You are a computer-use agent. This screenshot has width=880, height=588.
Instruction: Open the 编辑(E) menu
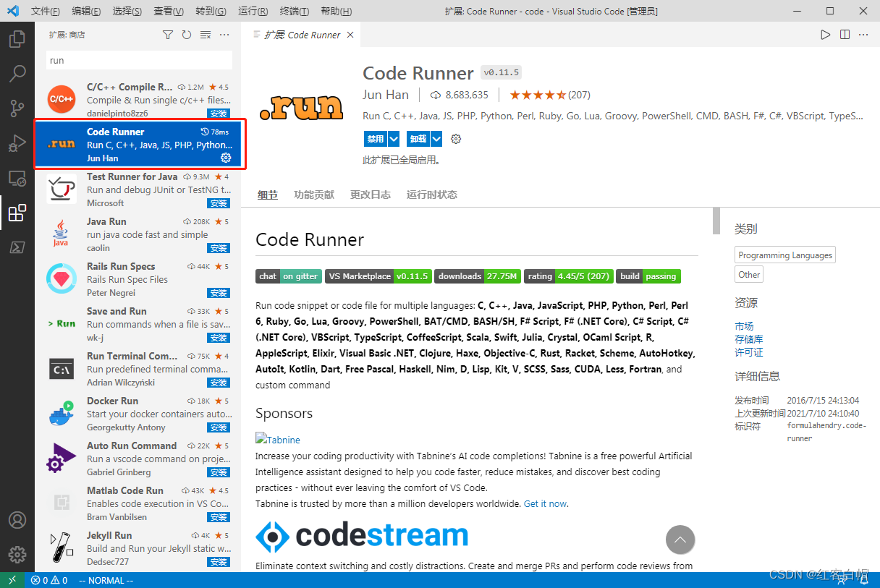coord(87,12)
